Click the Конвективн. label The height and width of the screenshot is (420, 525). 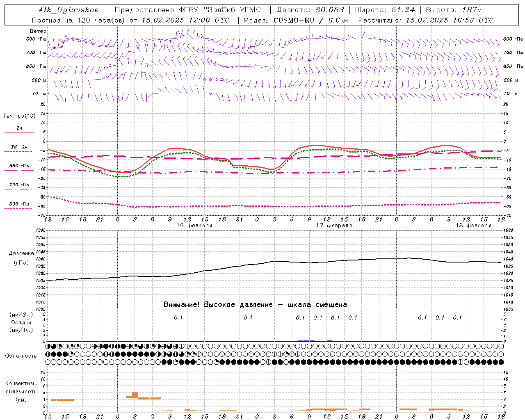tap(21, 383)
